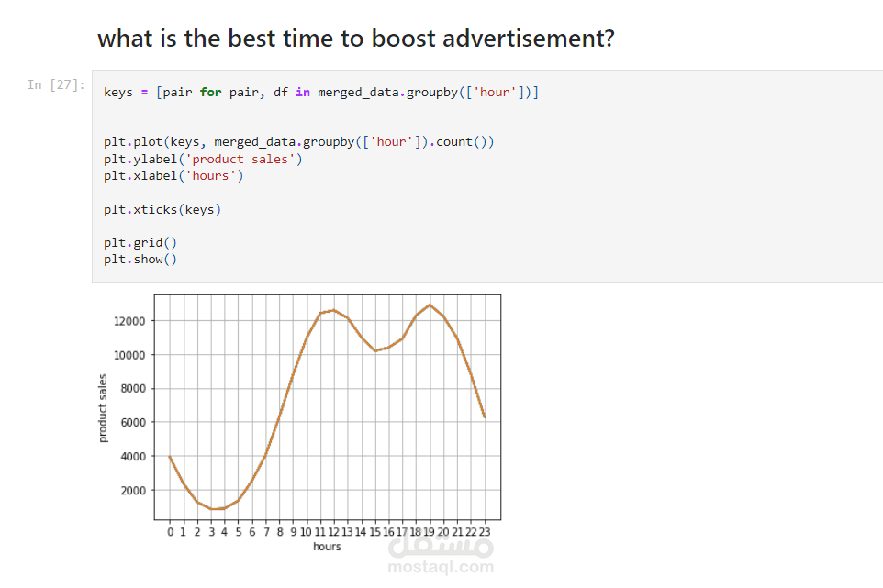Click the 12000 y-axis tick label
Viewport: 883px width, 588px height.
[x=129, y=321]
